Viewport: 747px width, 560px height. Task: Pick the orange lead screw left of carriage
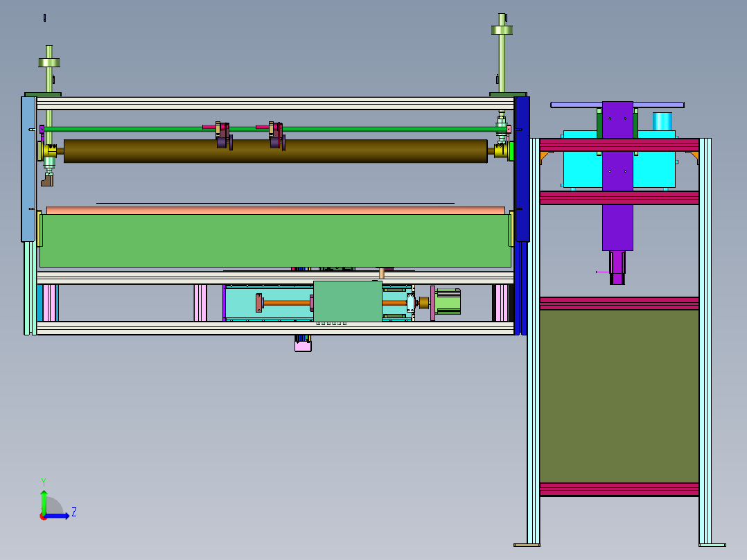point(286,303)
